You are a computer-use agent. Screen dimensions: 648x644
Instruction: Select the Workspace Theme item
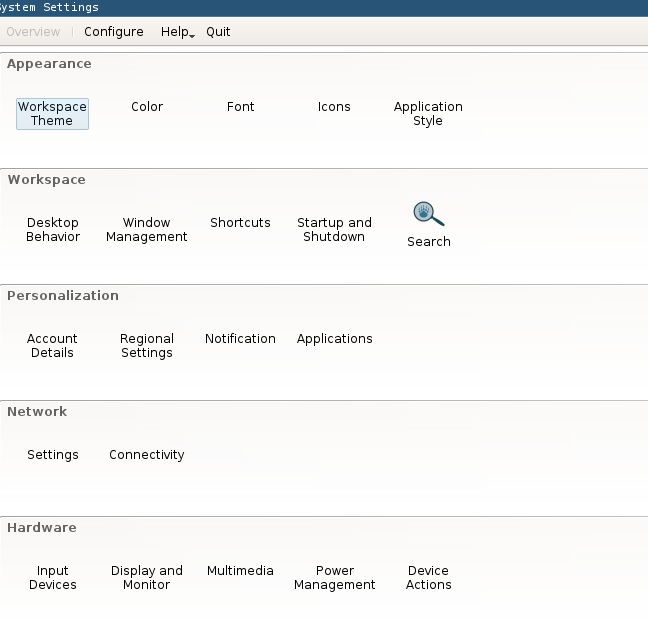tap(52, 114)
